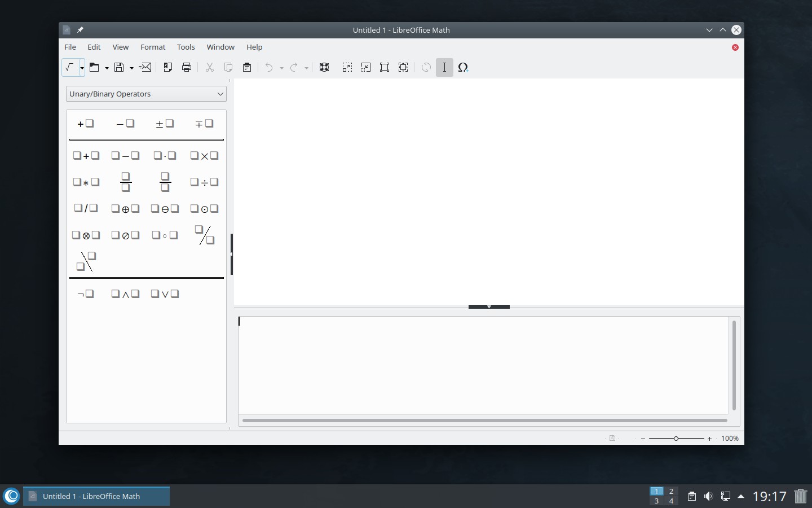
Task: Click the Print toolbar icon
Action: click(187, 67)
